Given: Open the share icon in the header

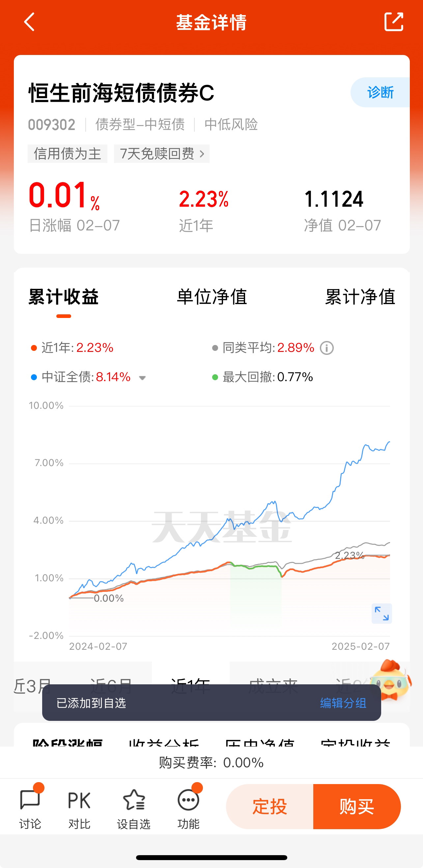Looking at the screenshot, I should [x=394, y=22].
